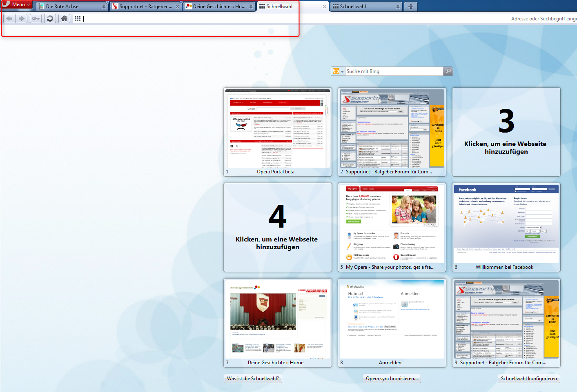This screenshot has height=392, width=577.
Task: Go forward with the Forward arrow
Action: (x=22, y=18)
